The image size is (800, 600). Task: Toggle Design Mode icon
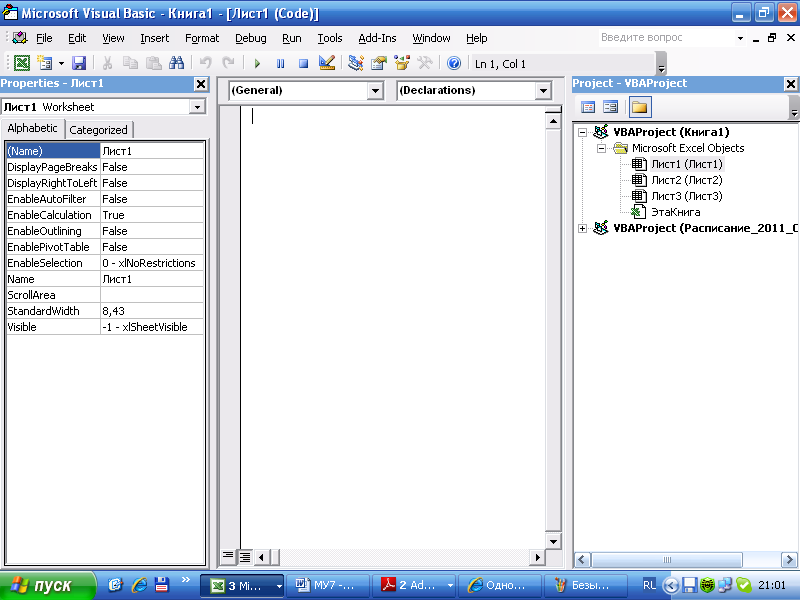point(327,63)
